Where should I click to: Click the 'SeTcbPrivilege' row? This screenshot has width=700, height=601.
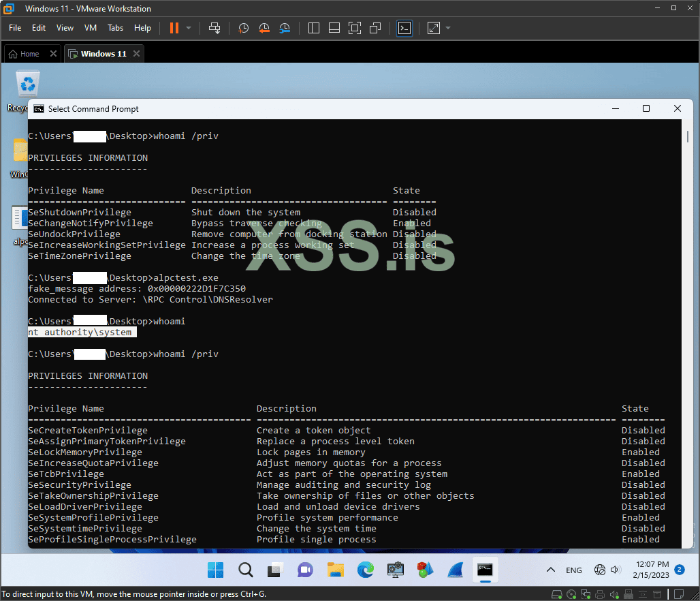[347, 474]
